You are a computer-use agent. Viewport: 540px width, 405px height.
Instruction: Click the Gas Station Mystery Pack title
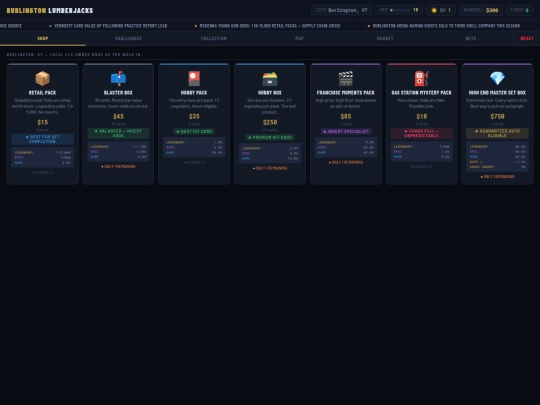421,93
